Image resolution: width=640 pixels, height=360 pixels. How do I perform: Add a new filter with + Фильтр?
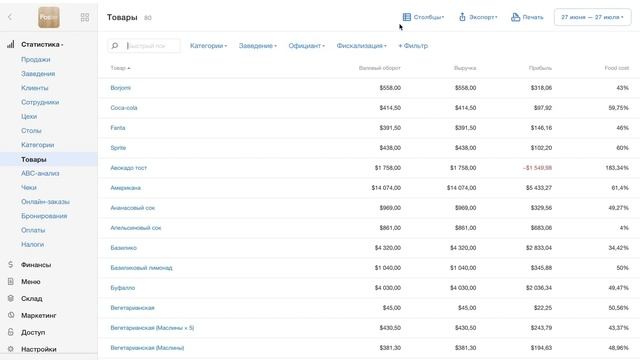pos(413,46)
